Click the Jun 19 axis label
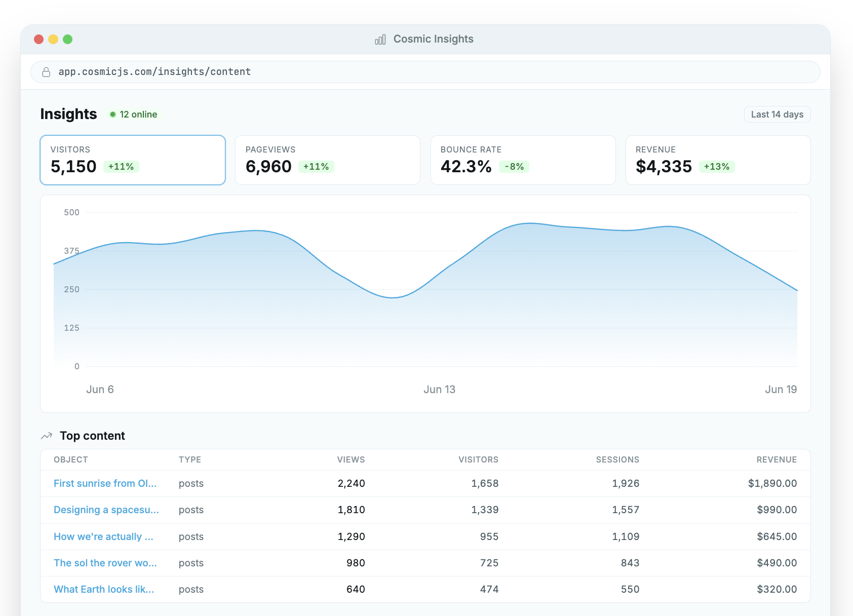Screen dimensions: 853x616 pos(781,389)
